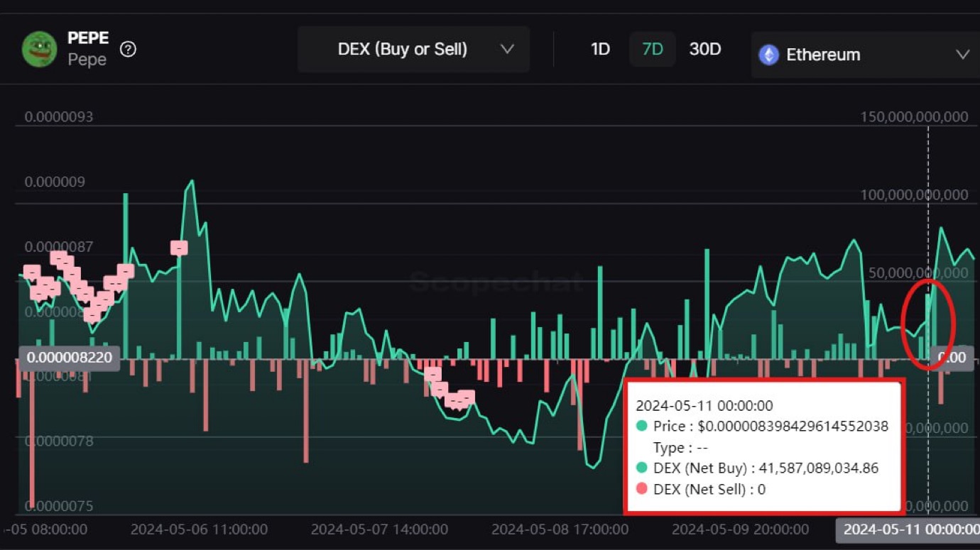Click the help question mark beside PEPE
This screenshot has width=980, height=550.
coord(128,49)
